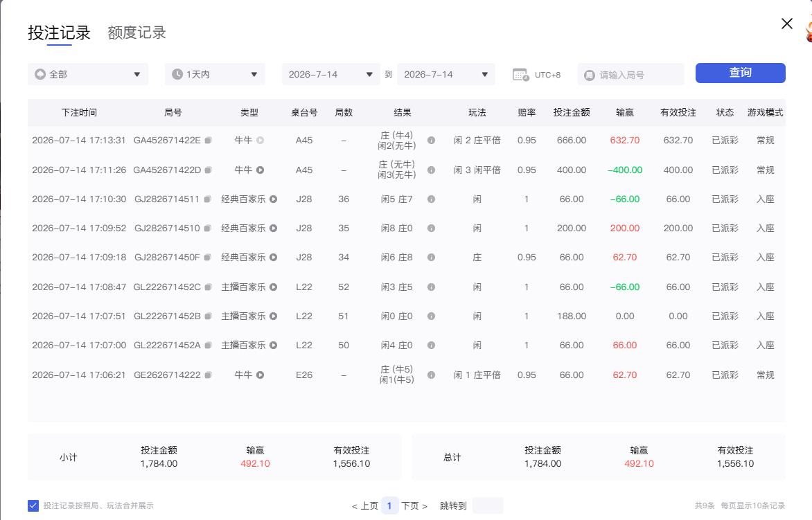Toggle merge records by round checkbox
Image resolution: width=812 pixels, height=520 pixels.
[33, 505]
